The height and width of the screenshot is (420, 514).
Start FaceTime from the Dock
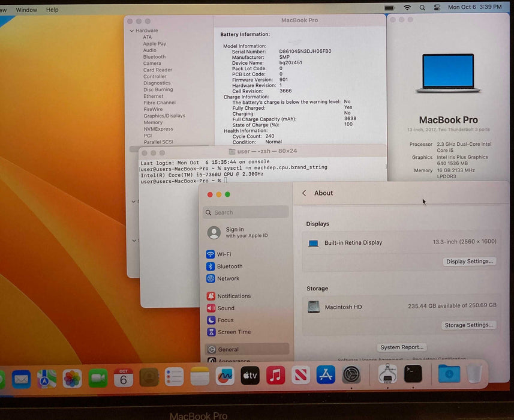(x=98, y=378)
